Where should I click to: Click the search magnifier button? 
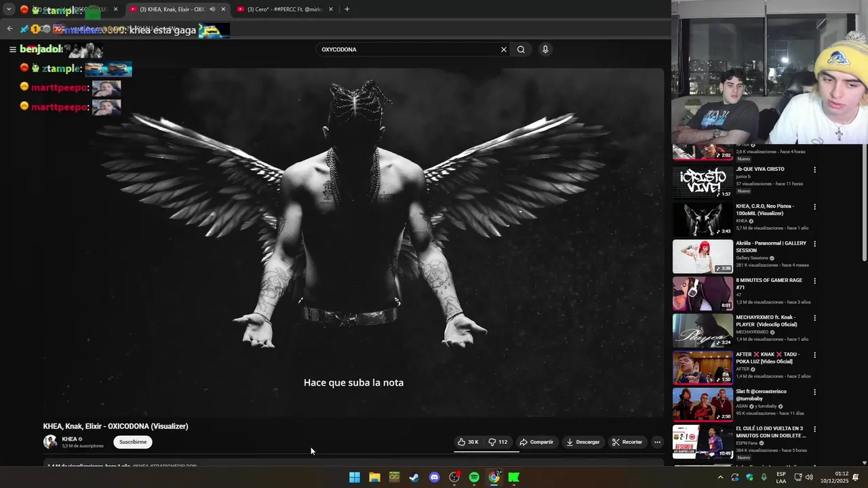click(521, 49)
